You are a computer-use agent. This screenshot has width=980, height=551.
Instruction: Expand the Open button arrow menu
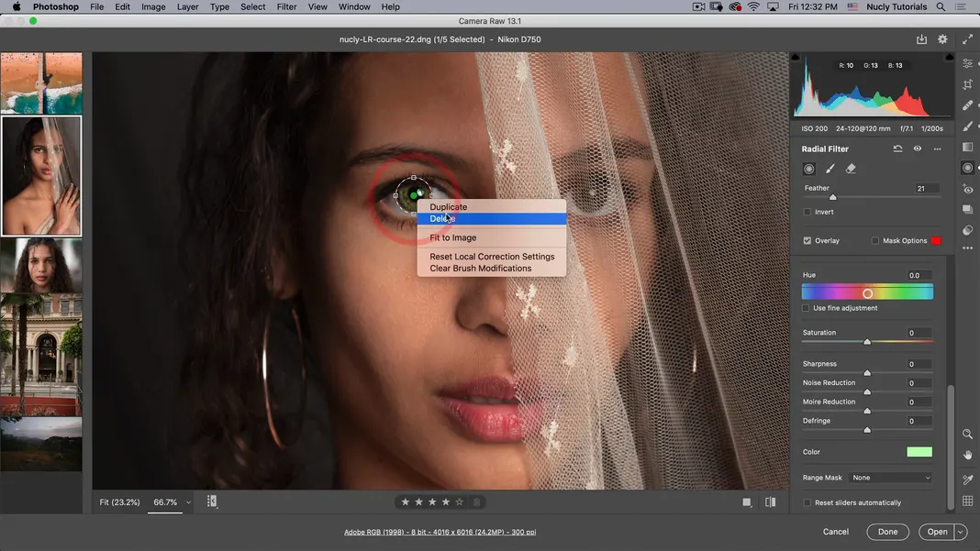(961, 532)
